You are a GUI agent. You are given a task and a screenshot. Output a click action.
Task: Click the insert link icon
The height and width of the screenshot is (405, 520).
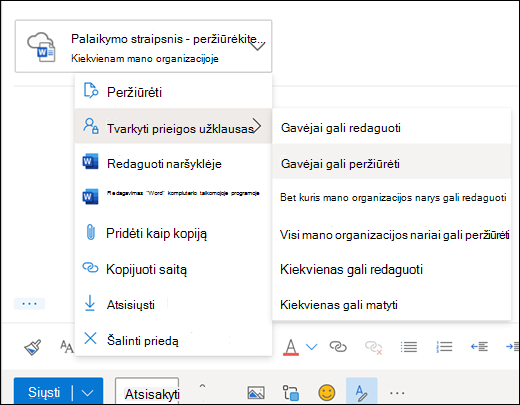pyautogui.click(x=338, y=347)
